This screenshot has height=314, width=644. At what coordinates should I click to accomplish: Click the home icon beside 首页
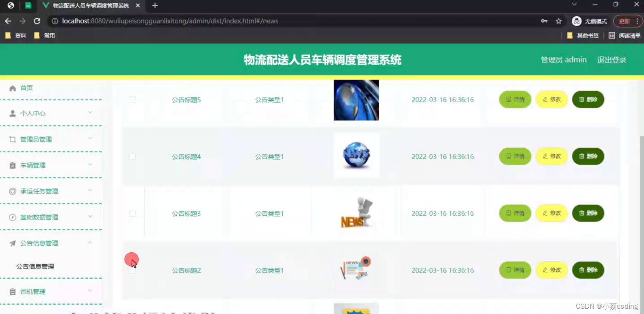13,88
